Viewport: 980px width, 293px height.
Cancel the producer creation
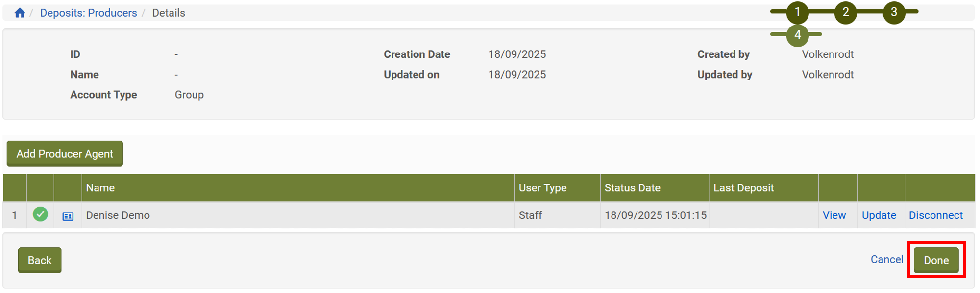tap(886, 259)
